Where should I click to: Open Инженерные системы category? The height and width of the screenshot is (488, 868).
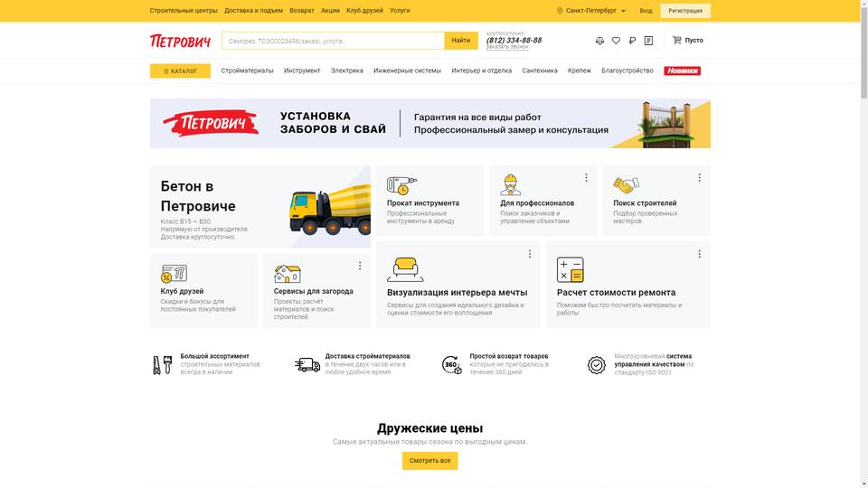407,70
